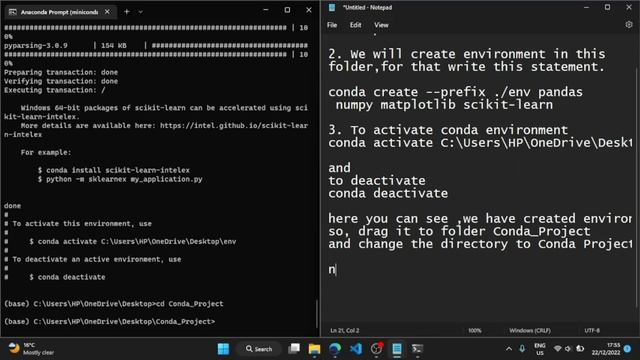The image size is (640, 360).
Task: Click the battery tray icon
Action: pyautogui.click(x=580, y=349)
